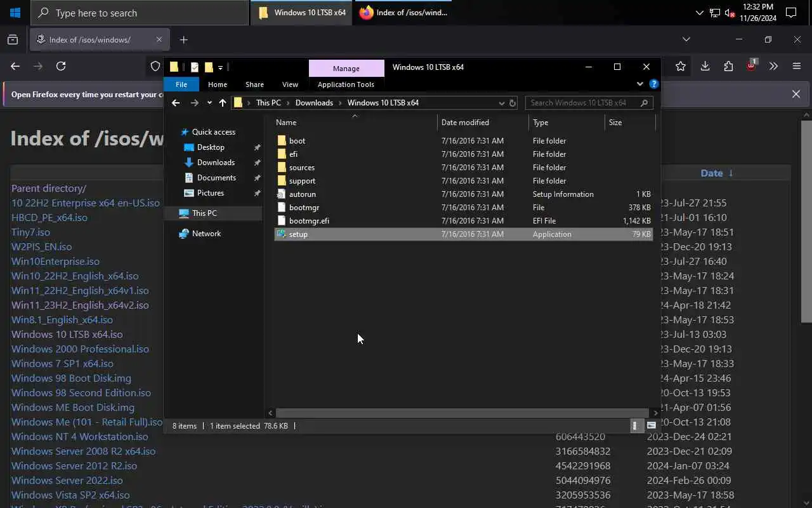Open Firefox list all tabs dropdown
Image resolution: width=812 pixels, height=508 pixels.
click(x=686, y=39)
